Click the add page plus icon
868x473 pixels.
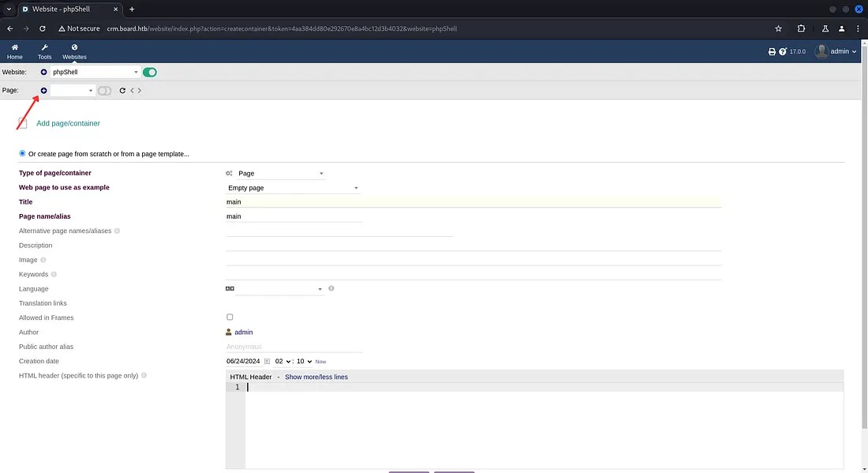coord(43,91)
